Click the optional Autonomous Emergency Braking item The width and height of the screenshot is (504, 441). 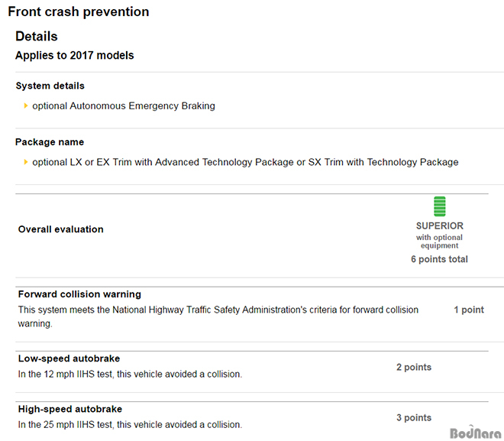pos(124,105)
